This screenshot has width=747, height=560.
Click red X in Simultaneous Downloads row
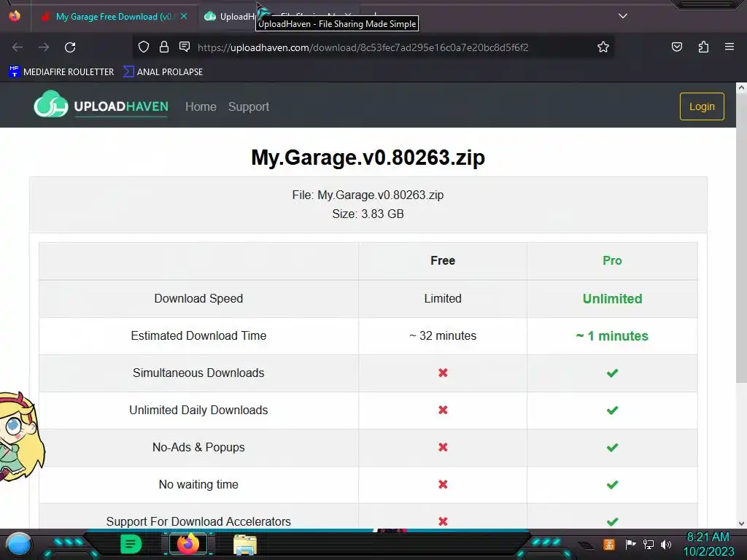click(x=443, y=373)
